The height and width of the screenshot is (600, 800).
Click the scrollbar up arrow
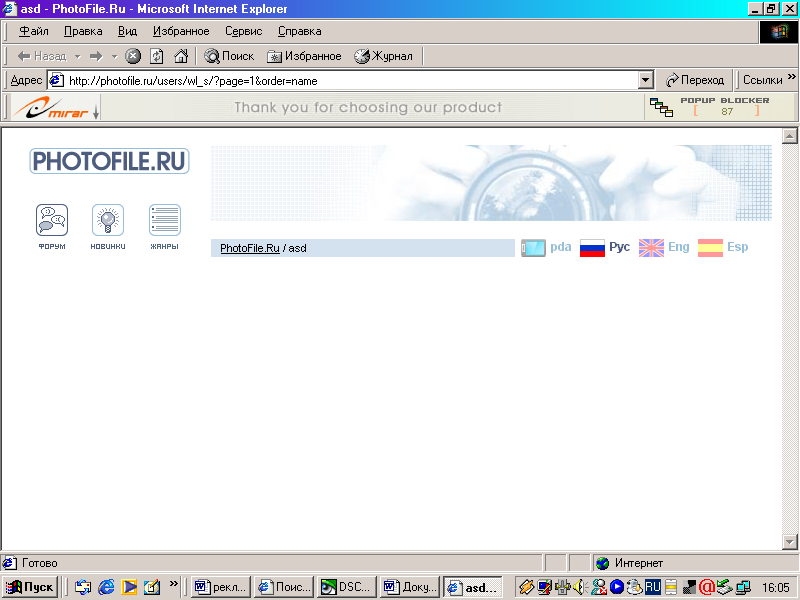click(789, 136)
